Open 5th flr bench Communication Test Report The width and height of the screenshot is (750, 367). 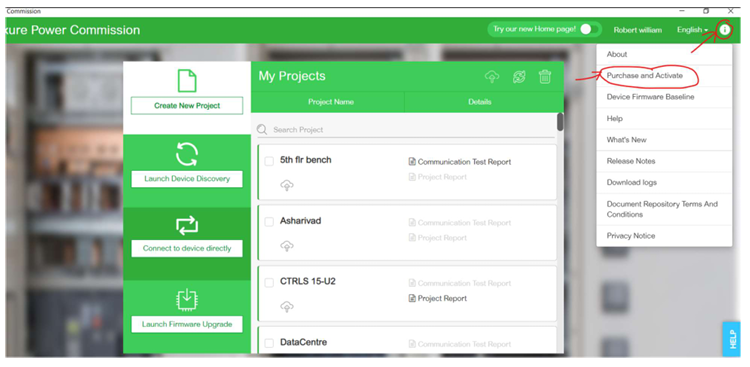point(464,162)
